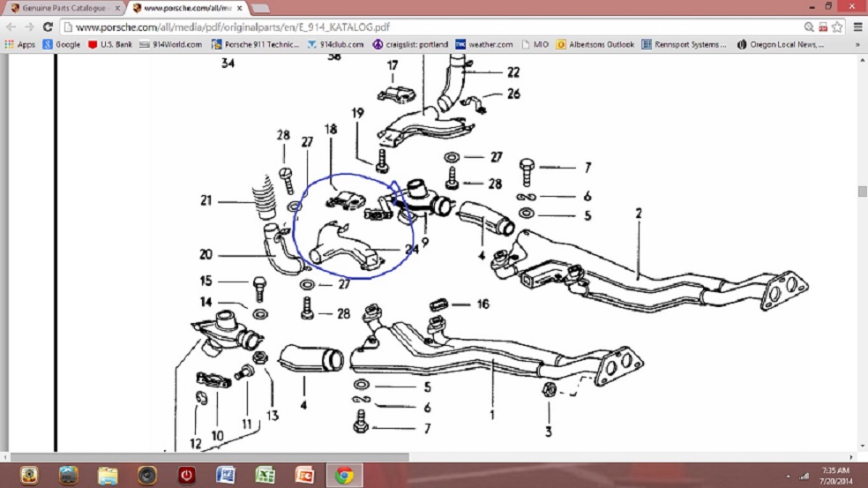The height and width of the screenshot is (488, 868).
Task: Open a new tab button
Action: (x=261, y=8)
